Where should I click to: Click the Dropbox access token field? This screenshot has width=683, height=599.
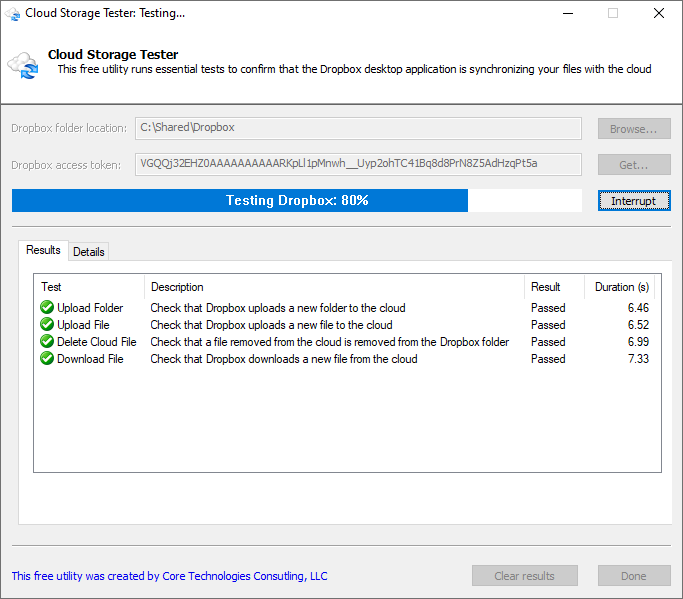pyautogui.click(x=358, y=164)
